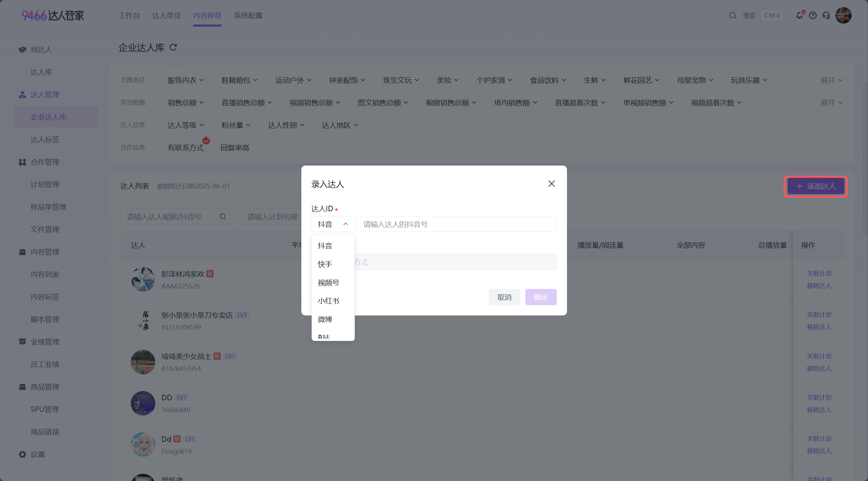Viewport: 868px width, 481px height.
Task: Click the DD LV7 avatar
Action: coord(143,403)
